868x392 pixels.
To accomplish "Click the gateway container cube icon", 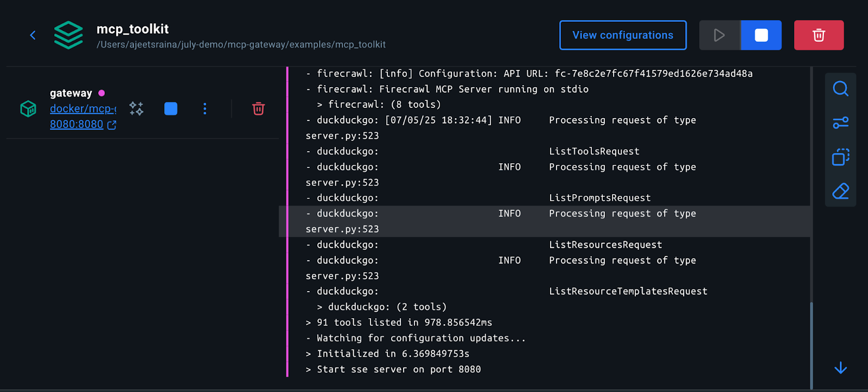I will coord(28,109).
